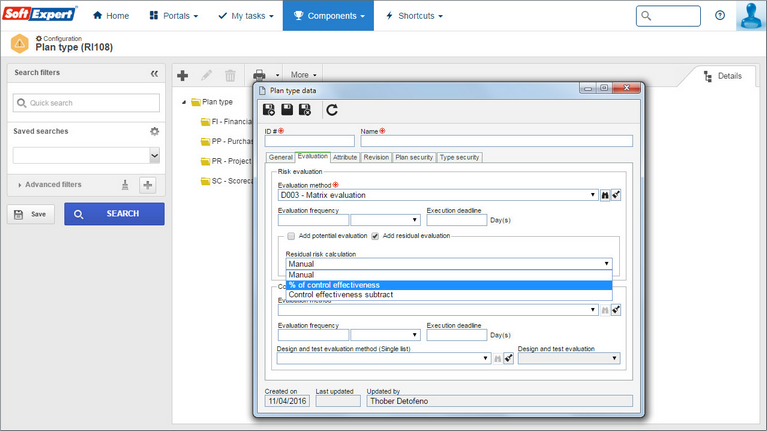Screen dimensions: 767x431
Task: Open the Shortcuts menu
Action: coord(414,16)
